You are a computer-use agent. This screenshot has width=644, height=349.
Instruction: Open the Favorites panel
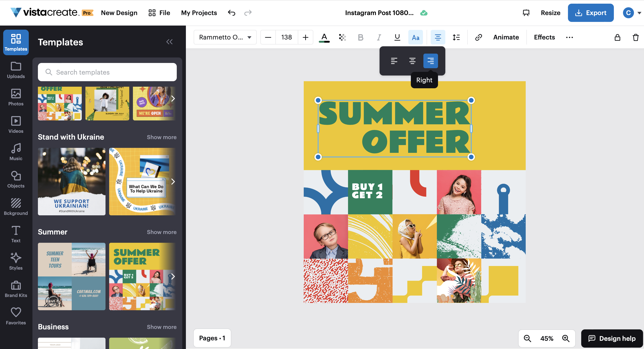(16, 316)
